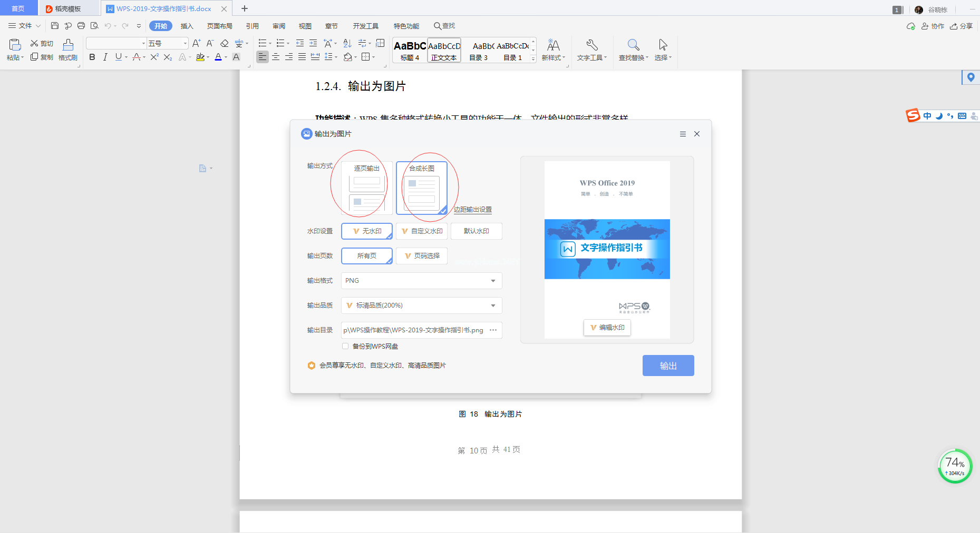This screenshot has height=533, width=980.
Task: Click the Copy (复制) button
Action: coord(42,57)
